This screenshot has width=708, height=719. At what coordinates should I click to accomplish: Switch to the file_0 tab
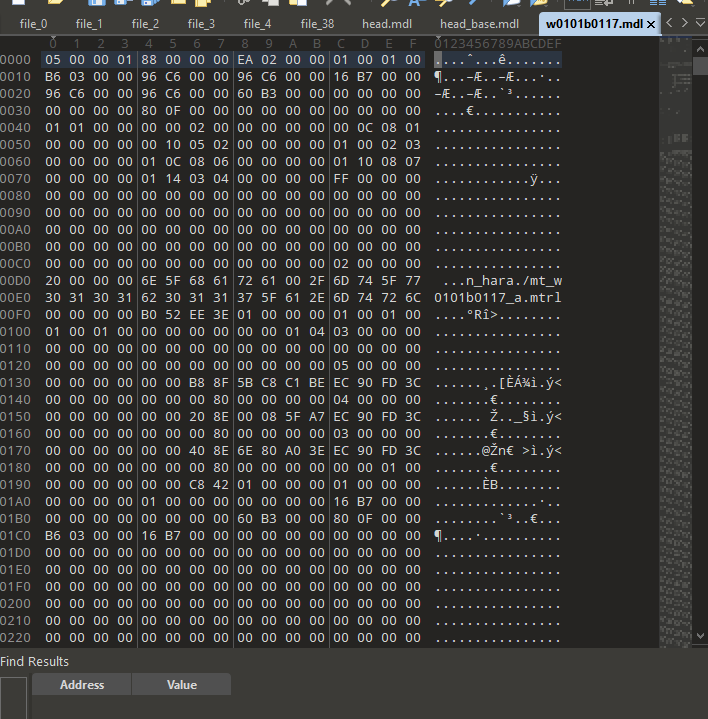tap(33, 24)
